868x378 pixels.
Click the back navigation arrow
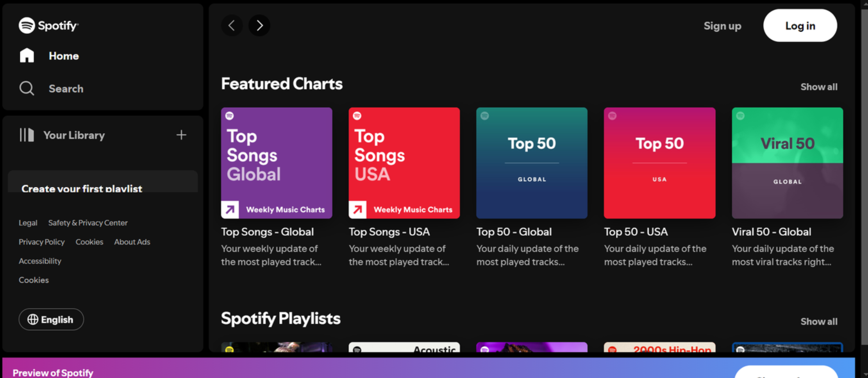(x=232, y=25)
